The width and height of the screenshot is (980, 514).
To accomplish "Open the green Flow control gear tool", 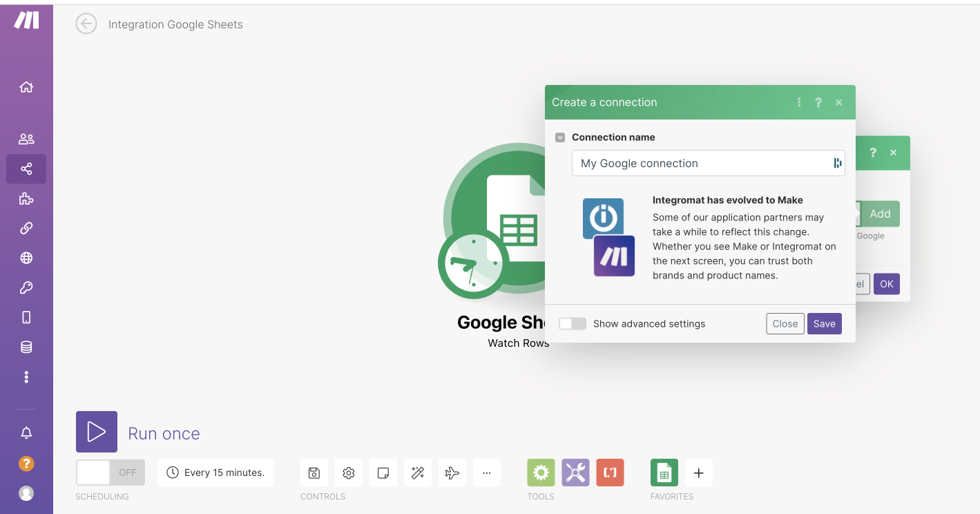I will coord(541,473).
